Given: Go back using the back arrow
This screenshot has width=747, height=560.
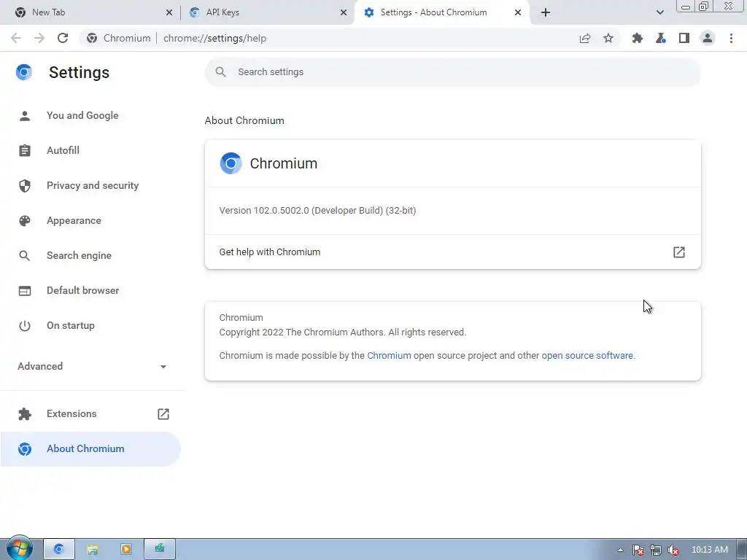Looking at the screenshot, I should 16,38.
